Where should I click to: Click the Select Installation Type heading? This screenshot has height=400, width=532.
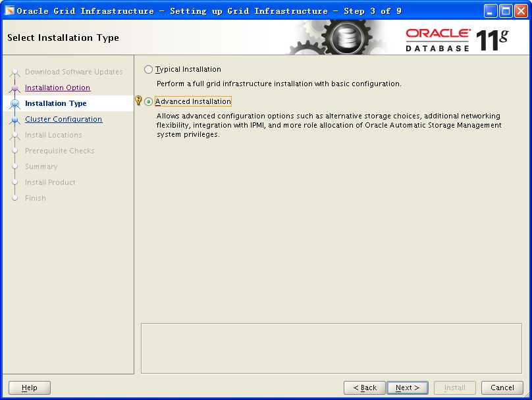(x=63, y=37)
